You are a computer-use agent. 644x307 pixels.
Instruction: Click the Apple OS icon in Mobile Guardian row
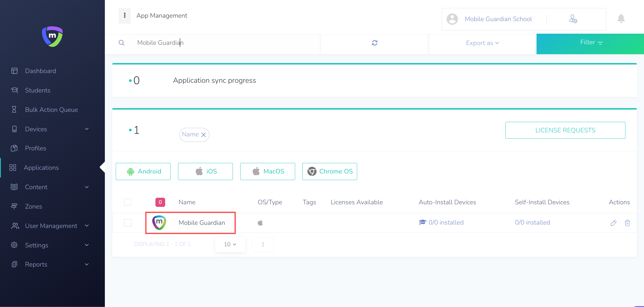tap(260, 223)
